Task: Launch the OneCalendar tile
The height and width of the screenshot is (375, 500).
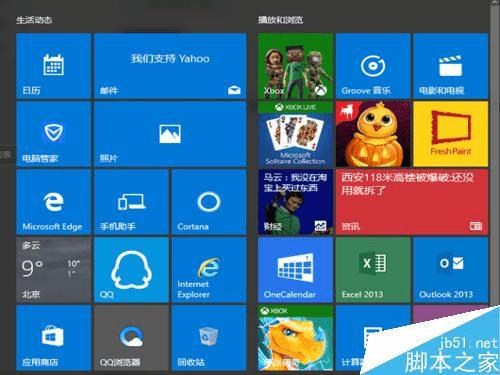Action: 295,270
